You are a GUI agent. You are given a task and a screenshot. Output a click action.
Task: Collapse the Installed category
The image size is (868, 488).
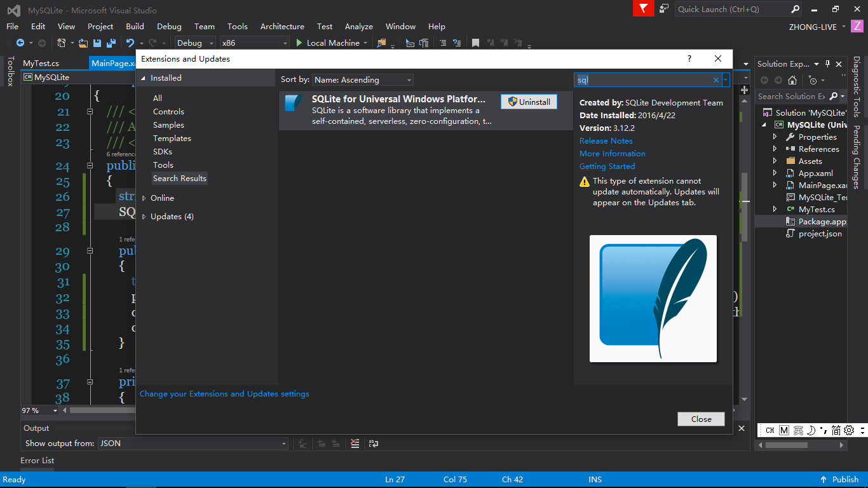(x=144, y=78)
